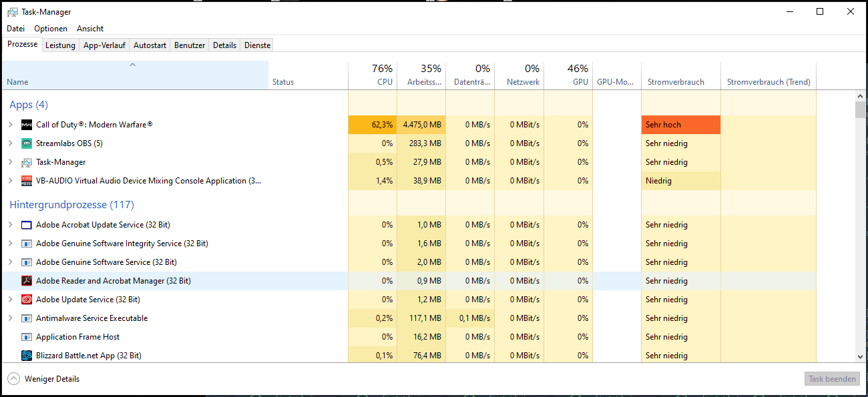This screenshot has width=868, height=397.
Task: Click the Antimalware Service Executable icon
Action: point(27,318)
